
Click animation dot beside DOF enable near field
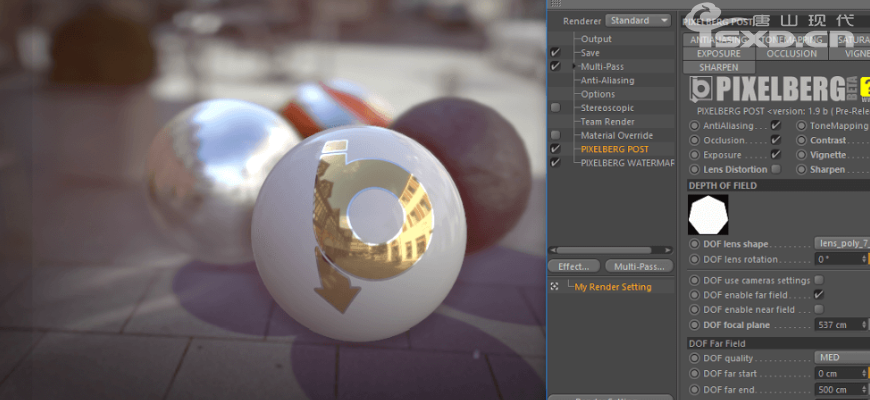tap(694, 310)
